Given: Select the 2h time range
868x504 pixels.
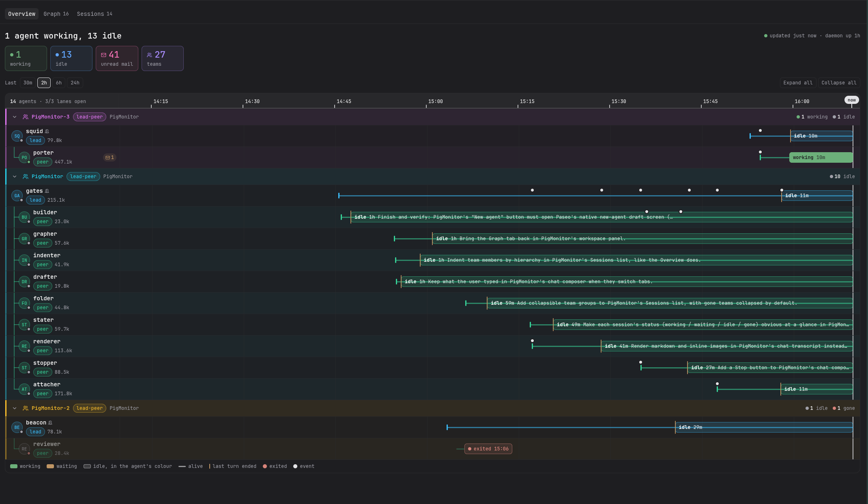Looking at the screenshot, I should [44, 83].
